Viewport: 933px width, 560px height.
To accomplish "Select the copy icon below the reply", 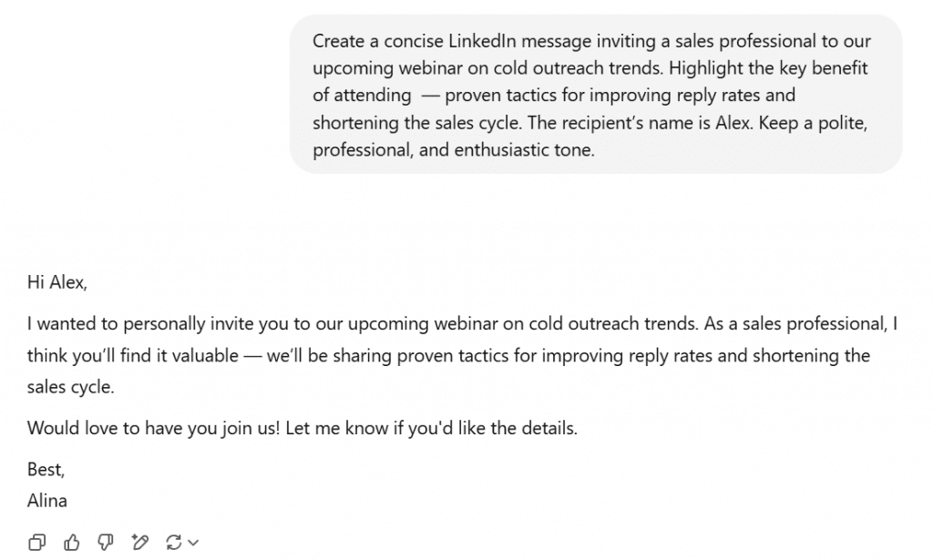I will tap(37, 542).
